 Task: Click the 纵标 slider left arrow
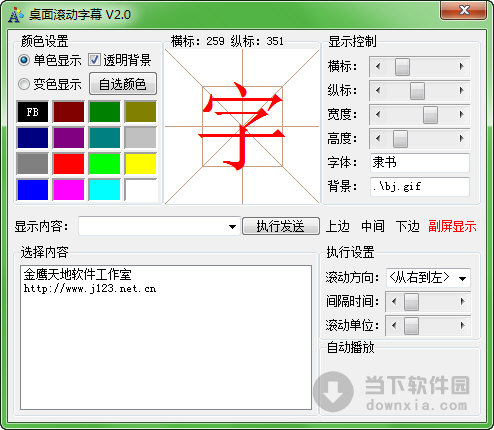378,90
